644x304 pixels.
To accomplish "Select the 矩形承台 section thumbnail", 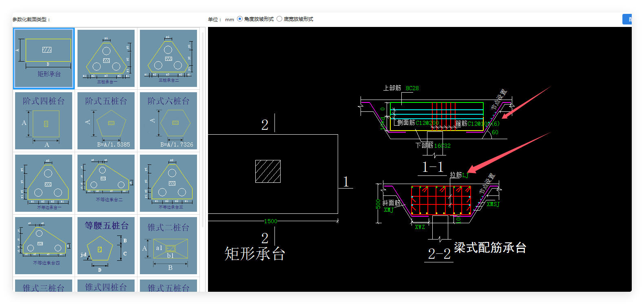I will 44,58.
